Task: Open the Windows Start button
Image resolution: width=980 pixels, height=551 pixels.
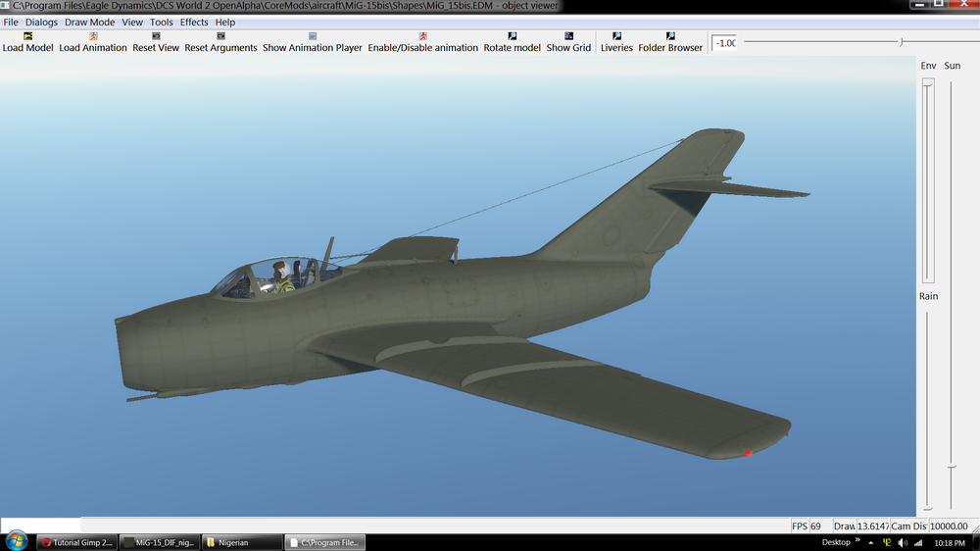Action: click(17, 541)
